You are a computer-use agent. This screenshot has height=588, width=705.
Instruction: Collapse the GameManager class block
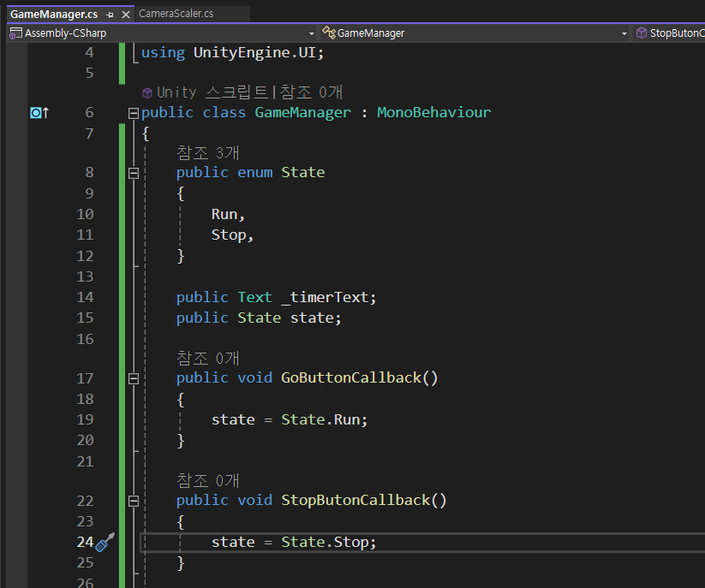(133, 113)
